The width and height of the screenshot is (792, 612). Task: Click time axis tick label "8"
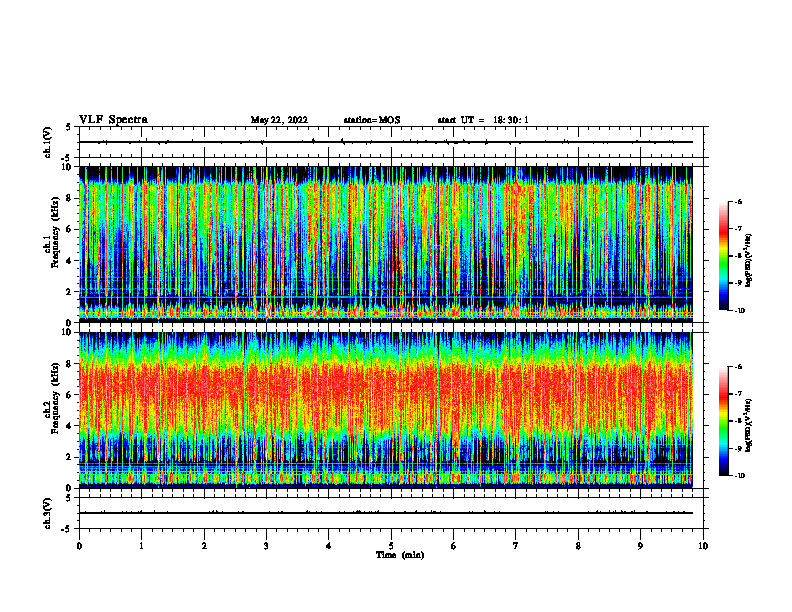(x=578, y=546)
